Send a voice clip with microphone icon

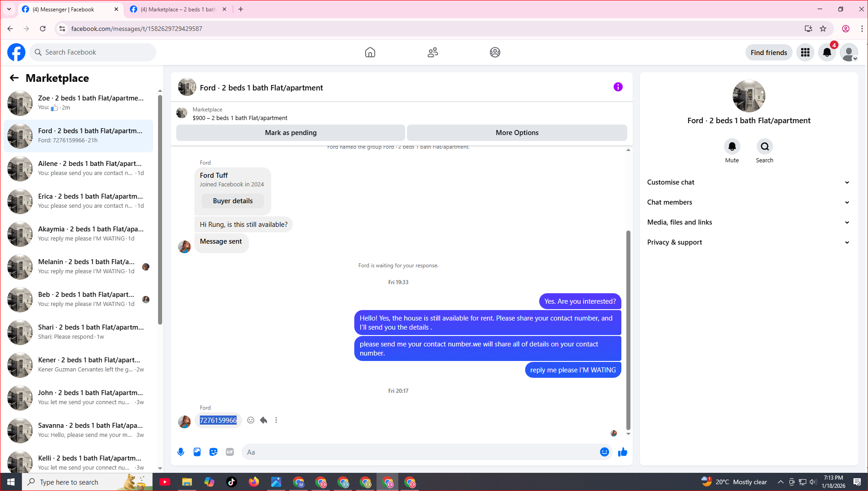click(x=181, y=452)
